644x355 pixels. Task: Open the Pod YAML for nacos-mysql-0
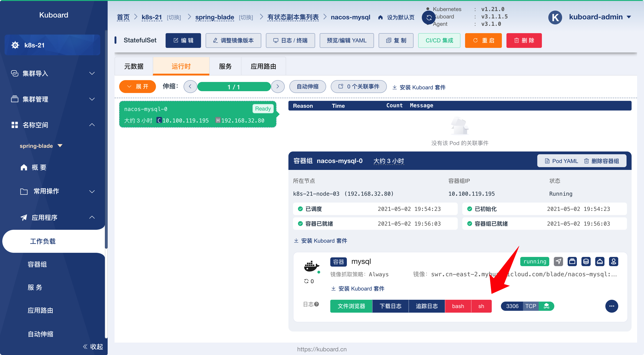tap(561, 161)
